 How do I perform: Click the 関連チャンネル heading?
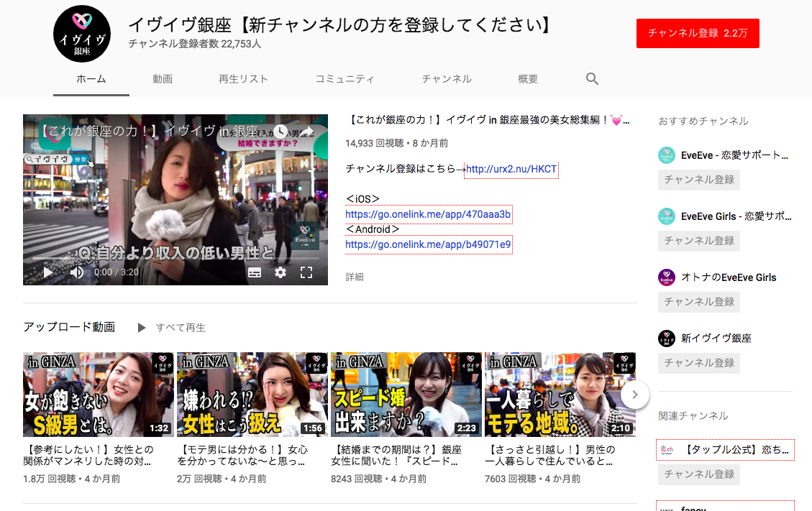pyautogui.click(x=693, y=415)
